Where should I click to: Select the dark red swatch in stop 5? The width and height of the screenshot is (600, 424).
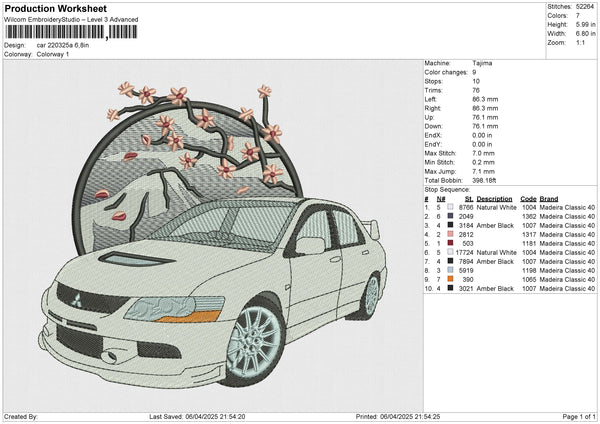coord(450,243)
